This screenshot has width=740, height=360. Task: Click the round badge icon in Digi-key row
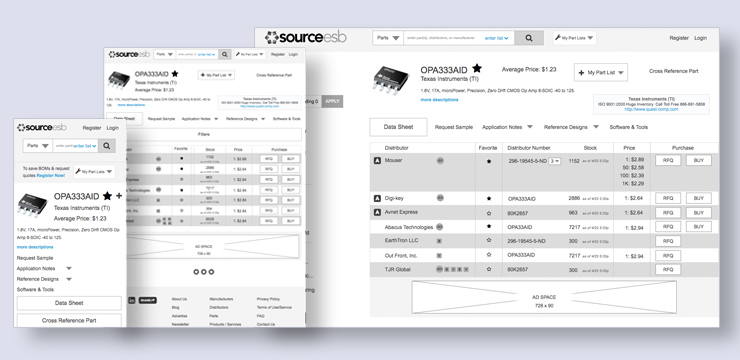(x=440, y=198)
